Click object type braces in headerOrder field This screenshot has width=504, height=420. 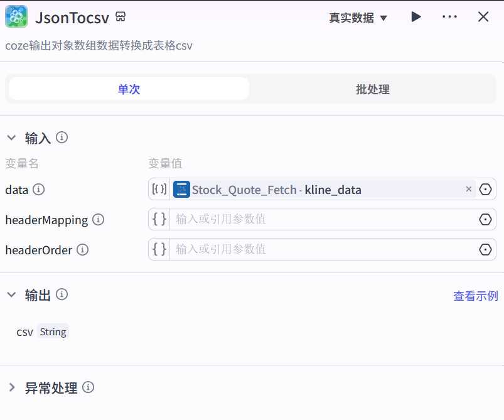click(x=159, y=249)
